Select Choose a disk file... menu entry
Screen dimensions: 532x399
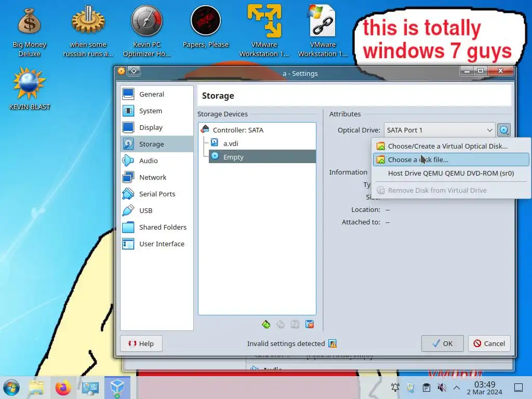(x=451, y=159)
